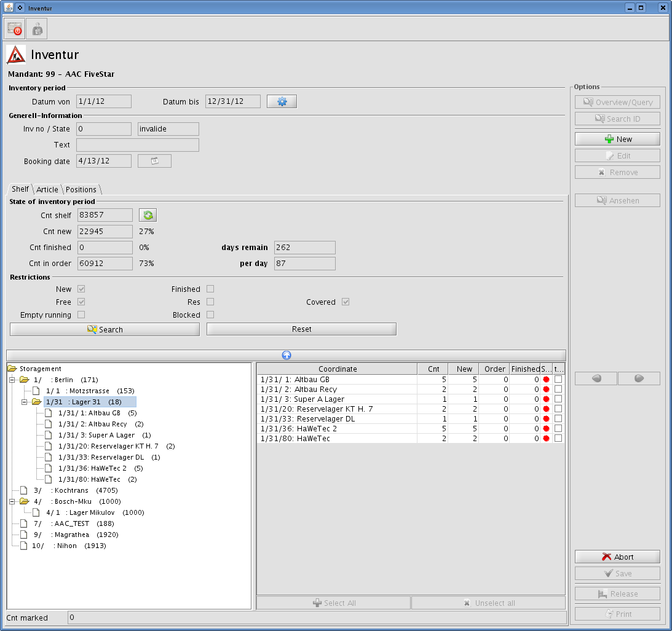Click the green refresh icon beside Cnt shelf
The image size is (672, 631).
tap(148, 214)
